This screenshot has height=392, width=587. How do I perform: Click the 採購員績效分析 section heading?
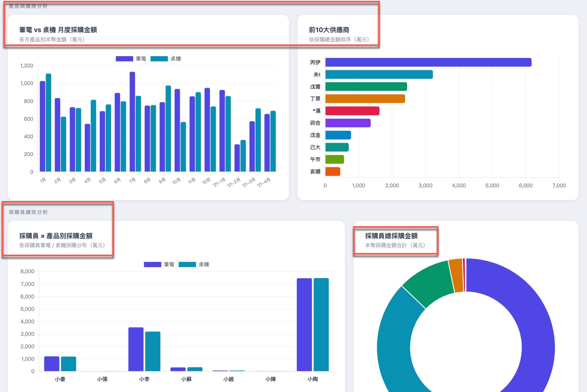click(28, 212)
